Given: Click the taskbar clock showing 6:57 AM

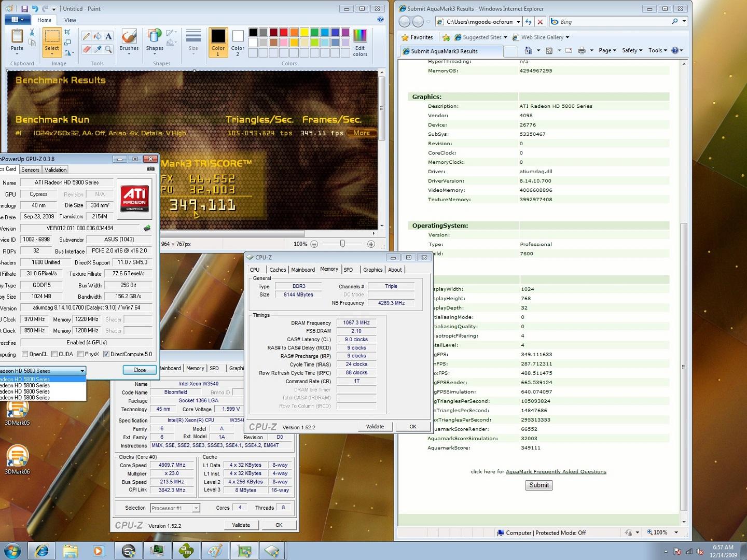Looking at the screenshot, I should [723, 551].
